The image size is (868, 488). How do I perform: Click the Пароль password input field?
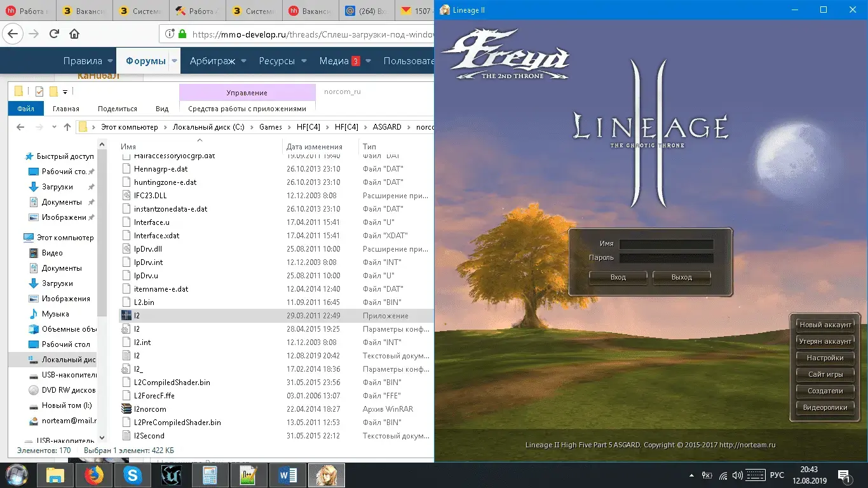667,258
